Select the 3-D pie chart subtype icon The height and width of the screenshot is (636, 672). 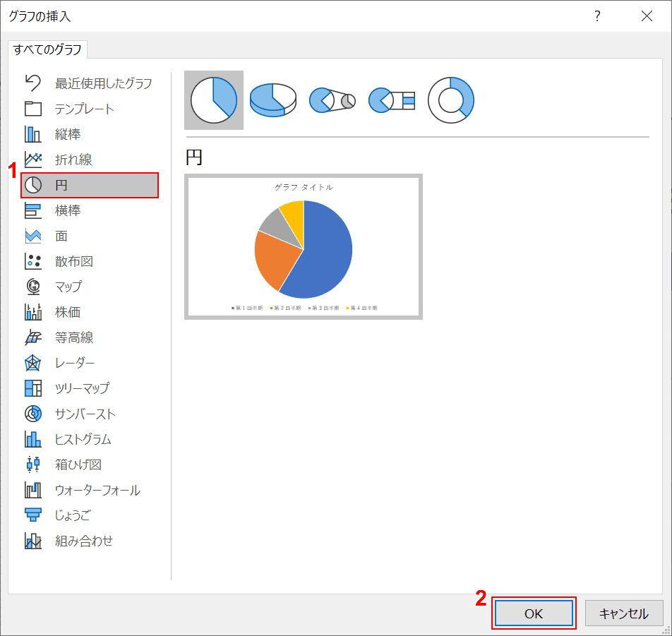pos(273,100)
